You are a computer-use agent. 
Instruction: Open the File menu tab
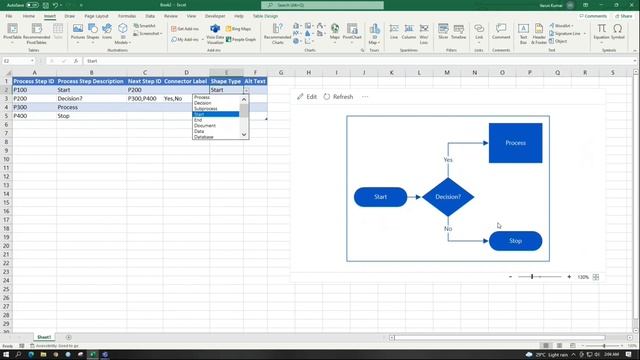click(x=9, y=16)
